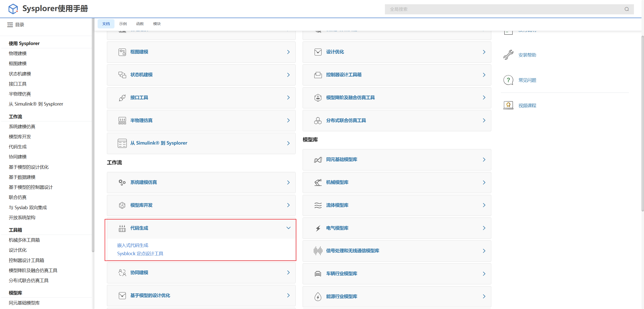Click the 全局搜索 search field
Image resolution: width=644 pixels, height=309 pixels.
pos(509,9)
